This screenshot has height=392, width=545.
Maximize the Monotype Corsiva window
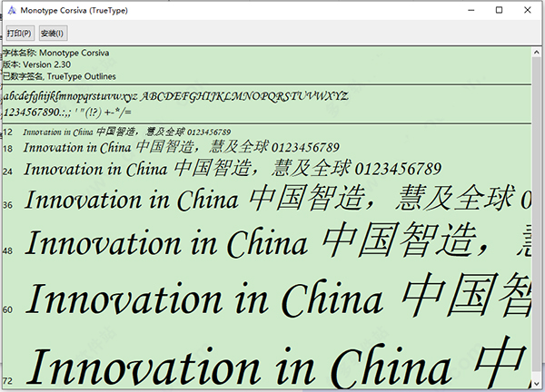499,10
